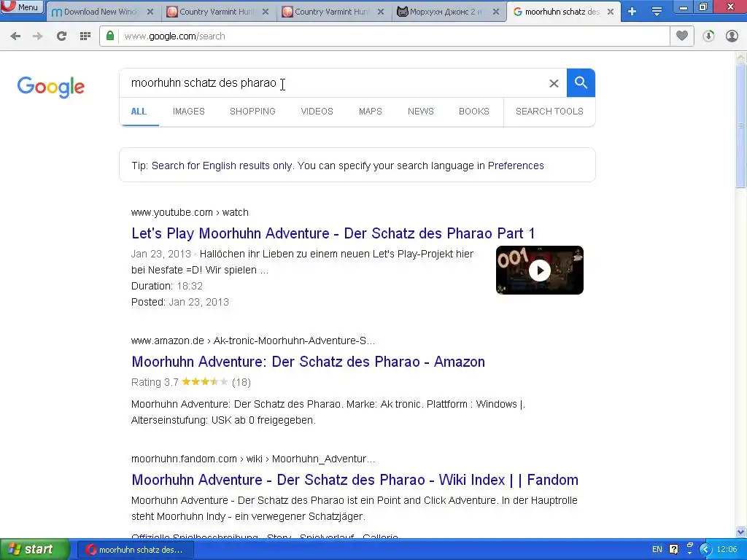
Task: Click the Google logo
Action: pyautogui.click(x=50, y=87)
